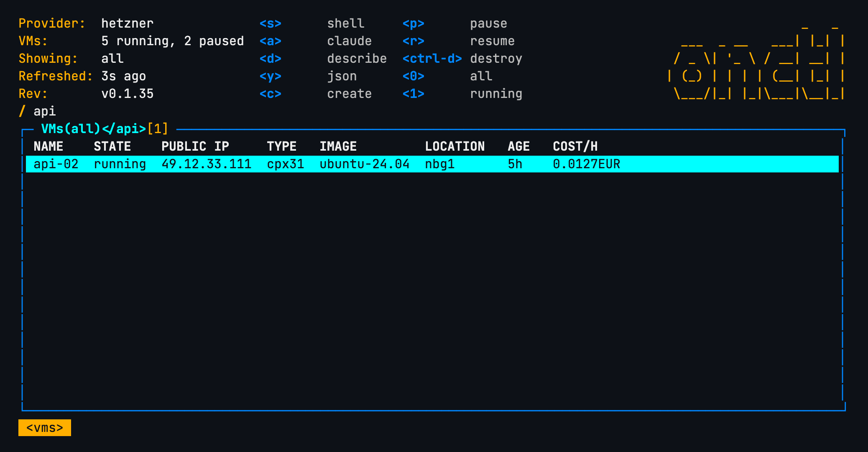This screenshot has height=452, width=868.
Task: Click the 0.0127EUR cost cell
Action: pyautogui.click(x=587, y=164)
